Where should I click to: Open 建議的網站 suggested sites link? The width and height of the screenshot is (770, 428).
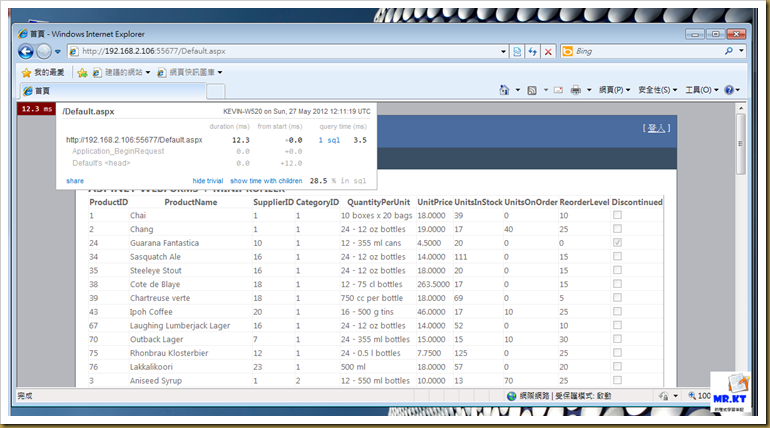click(x=121, y=72)
